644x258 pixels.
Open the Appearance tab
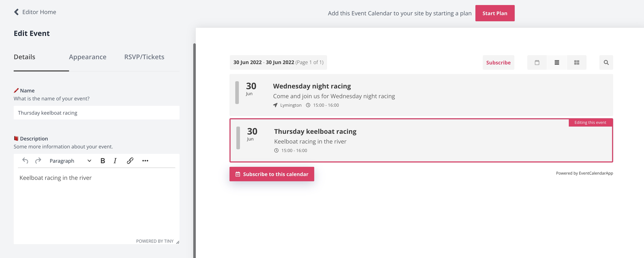click(88, 57)
